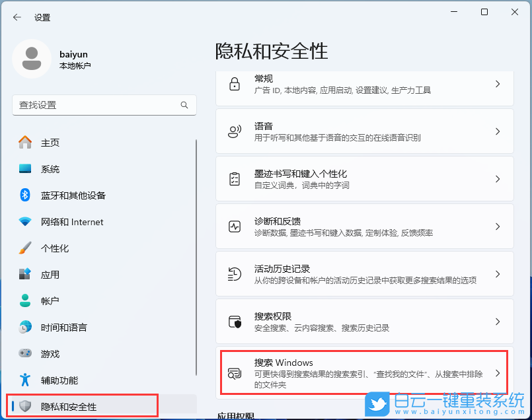Expand 常规 settings via its chevron
The width and height of the screenshot is (532, 420).
[x=498, y=83]
